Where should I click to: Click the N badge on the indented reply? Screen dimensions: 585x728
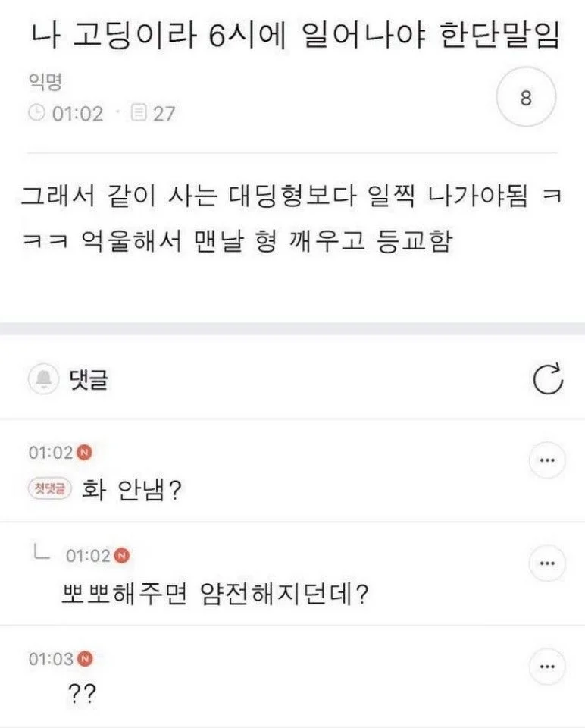(122, 556)
